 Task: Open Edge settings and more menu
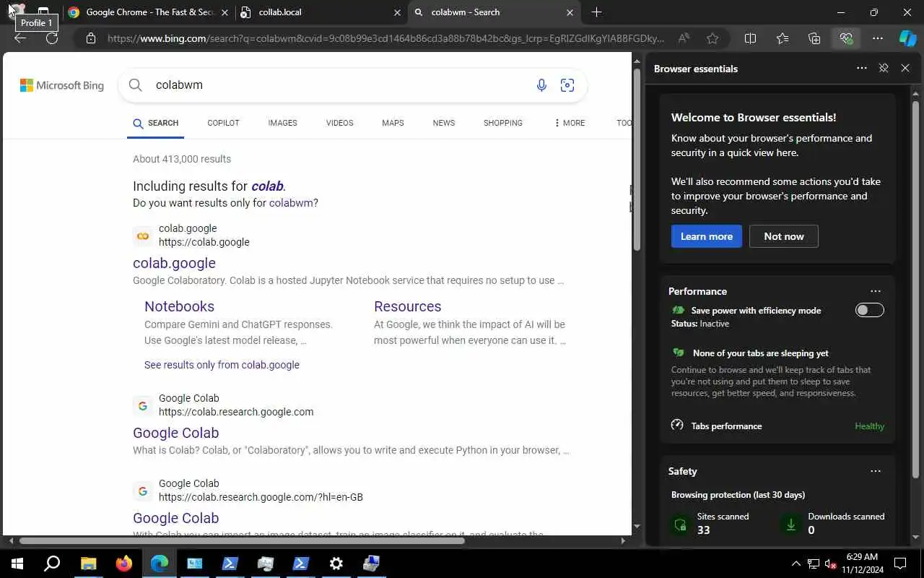tap(878, 38)
